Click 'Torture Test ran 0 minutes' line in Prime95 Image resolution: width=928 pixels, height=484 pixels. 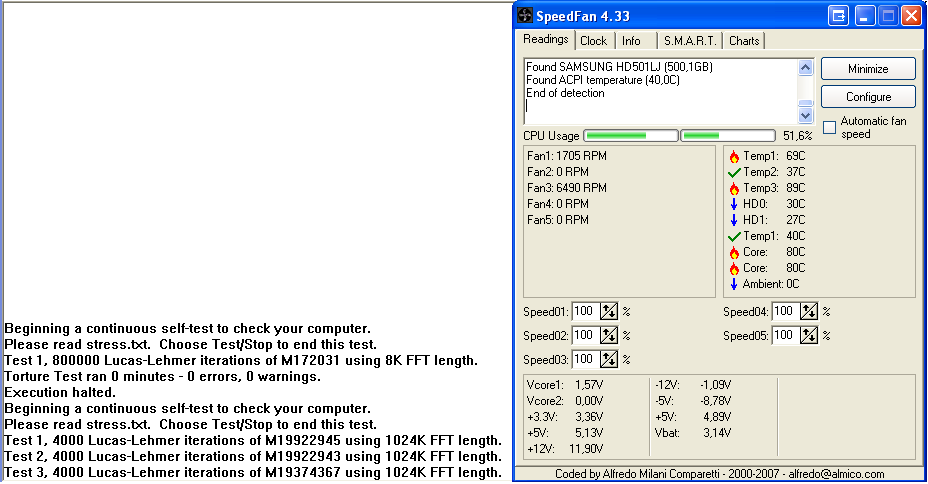[162, 377]
